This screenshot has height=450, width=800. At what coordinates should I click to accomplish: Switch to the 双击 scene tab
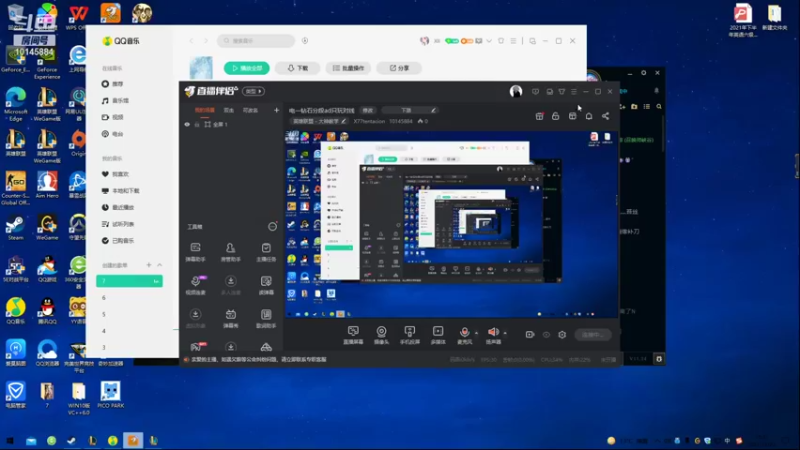pyautogui.click(x=229, y=110)
